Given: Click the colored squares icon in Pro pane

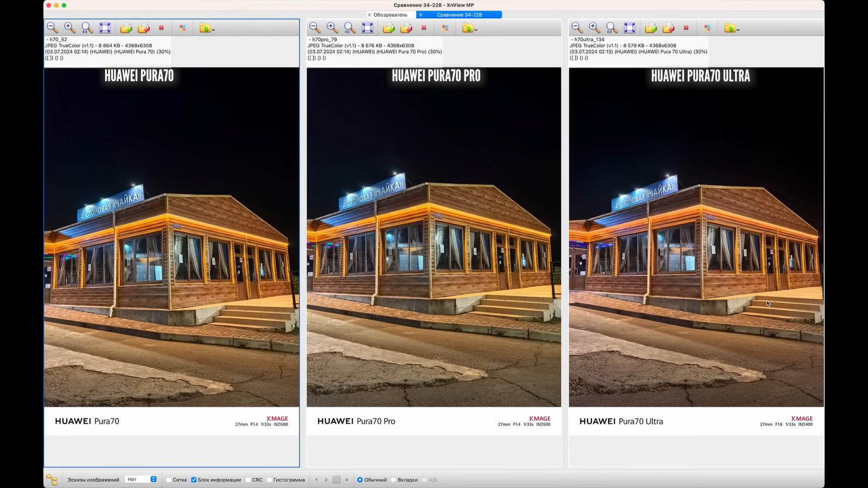Looking at the screenshot, I should (445, 28).
